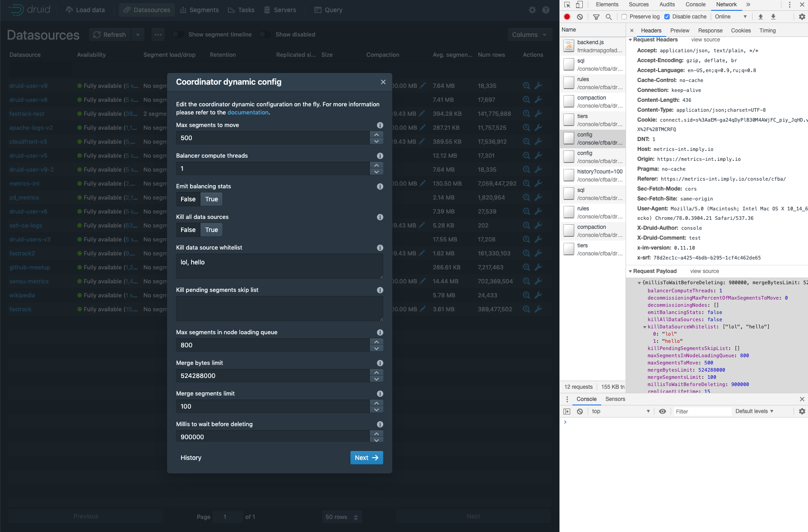
Task: Enable the Preserve log checkbox
Action: click(x=624, y=17)
